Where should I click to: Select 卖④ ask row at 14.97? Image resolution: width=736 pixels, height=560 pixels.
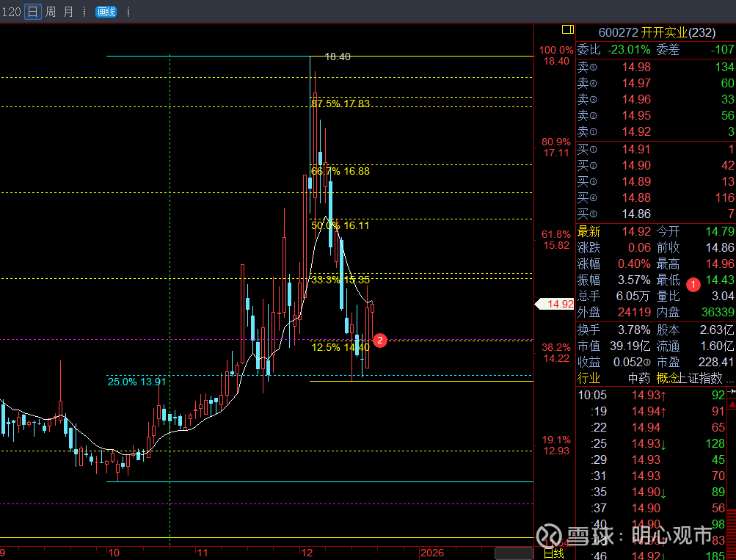point(656,83)
